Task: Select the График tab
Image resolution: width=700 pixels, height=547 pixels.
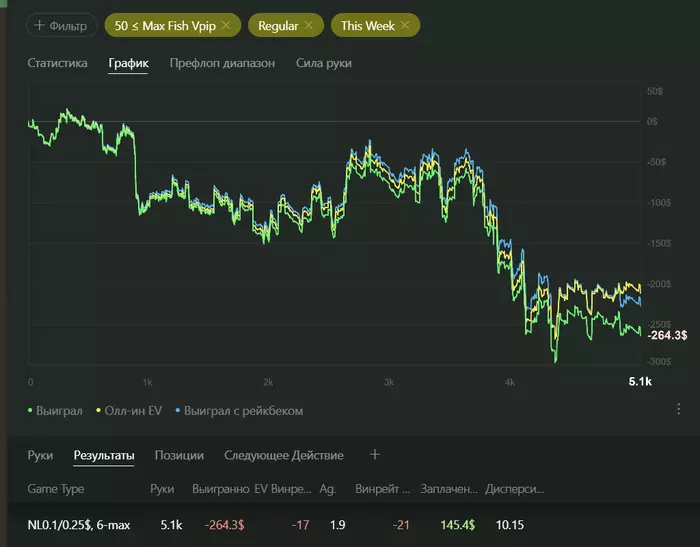Action: pos(128,63)
